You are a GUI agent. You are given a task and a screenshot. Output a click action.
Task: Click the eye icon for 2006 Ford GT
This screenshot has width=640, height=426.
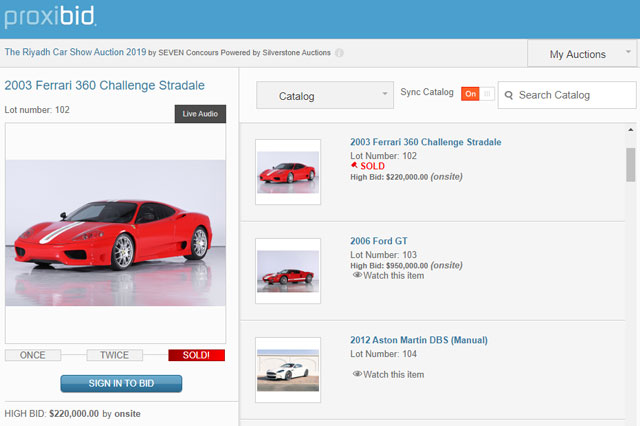(357, 275)
